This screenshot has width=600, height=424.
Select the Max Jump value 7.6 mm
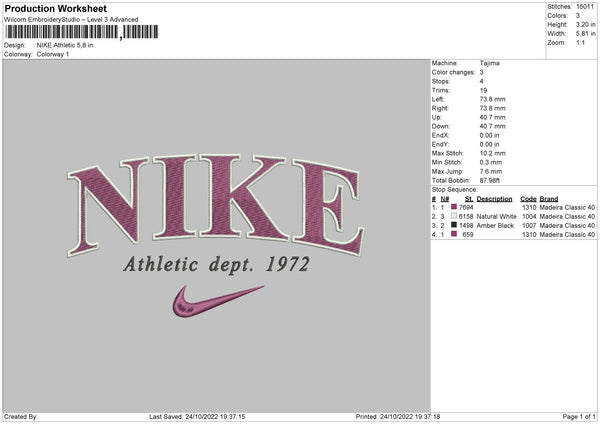[491, 171]
